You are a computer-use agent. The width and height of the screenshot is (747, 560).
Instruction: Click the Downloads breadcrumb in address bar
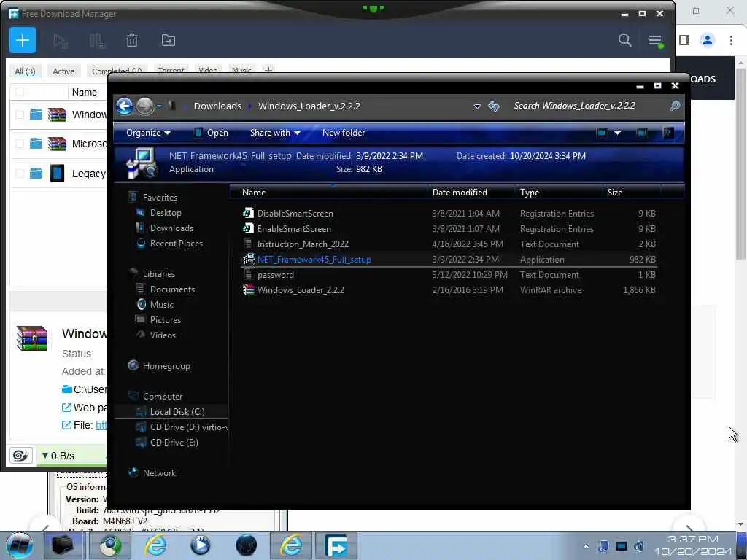217,106
